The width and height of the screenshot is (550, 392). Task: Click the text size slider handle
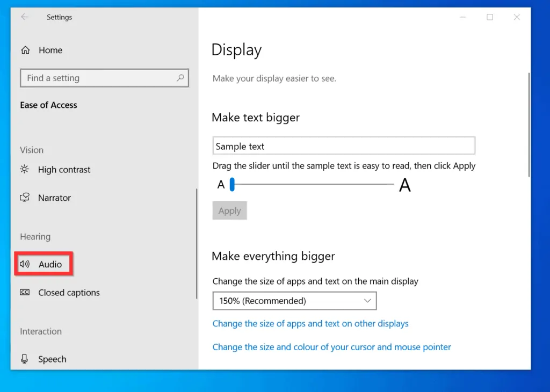[233, 185]
